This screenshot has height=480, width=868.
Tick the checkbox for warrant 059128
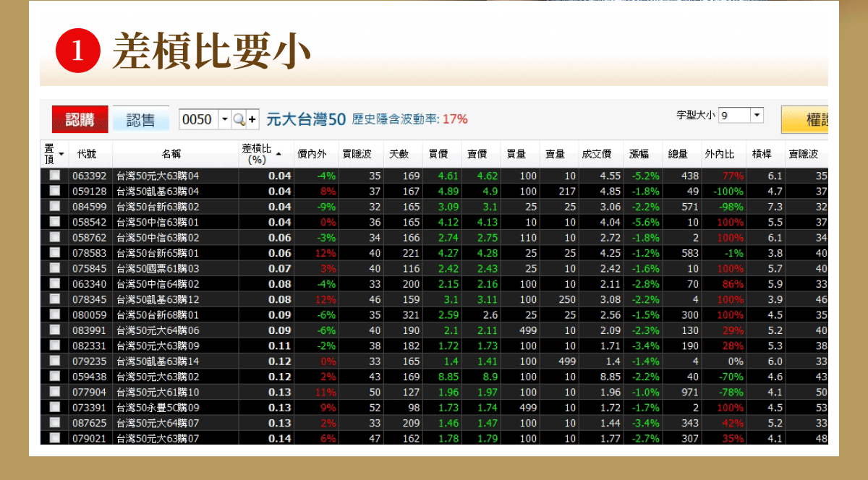(x=55, y=191)
